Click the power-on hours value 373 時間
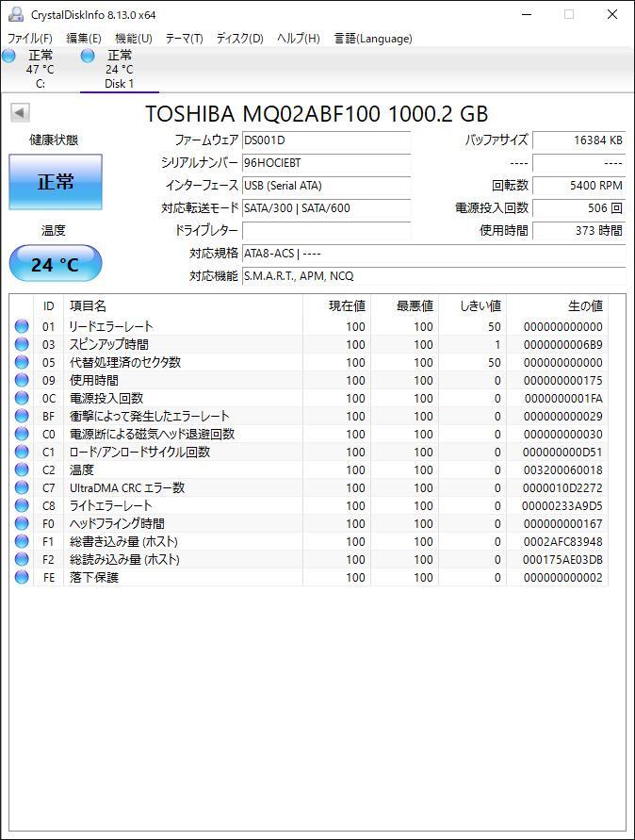This screenshot has height=840, width=635. pos(578,230)
